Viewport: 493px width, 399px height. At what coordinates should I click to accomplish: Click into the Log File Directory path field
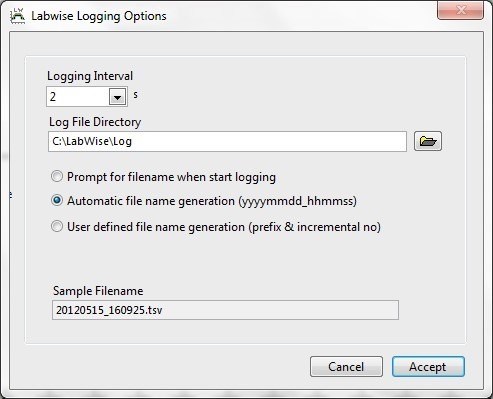coord(227,141)
